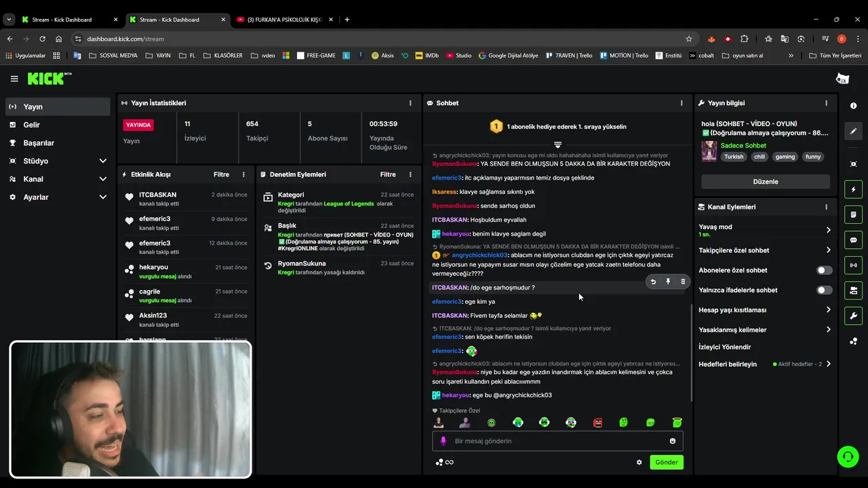Toggle the wrench stream info widget icon

853,315
